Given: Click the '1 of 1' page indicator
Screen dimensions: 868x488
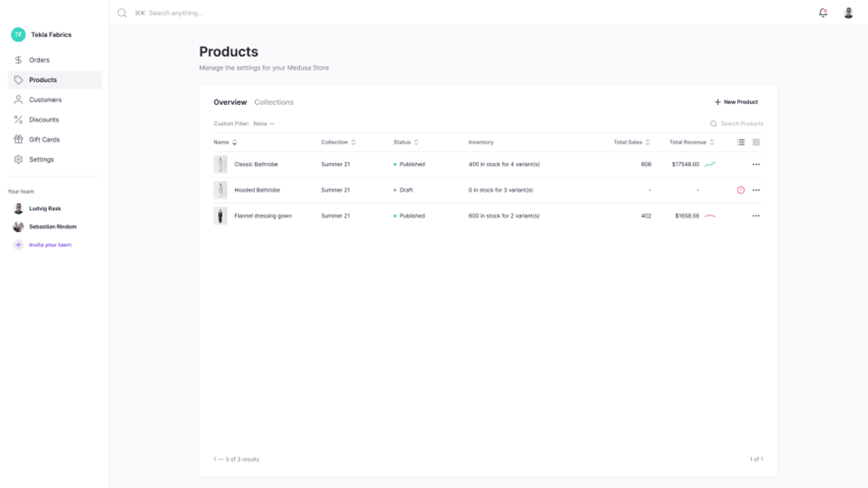Looking at the screenshot, I should pos(756,460).
